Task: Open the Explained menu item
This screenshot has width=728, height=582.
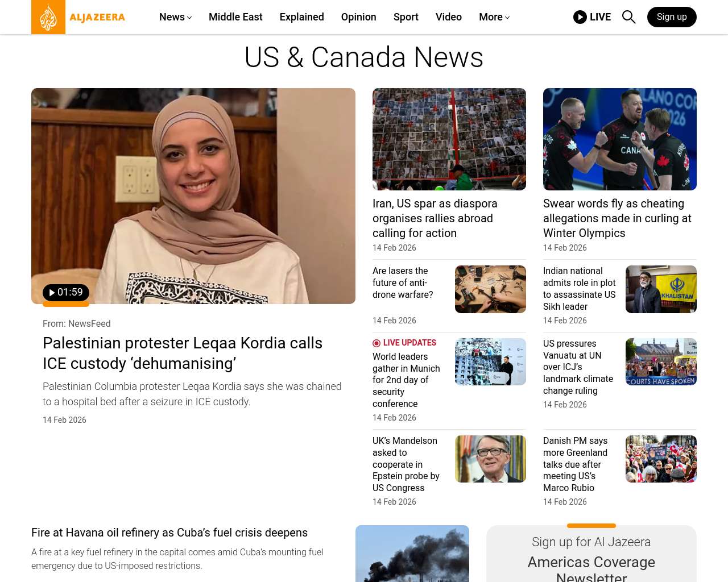Action: [301, 17]
